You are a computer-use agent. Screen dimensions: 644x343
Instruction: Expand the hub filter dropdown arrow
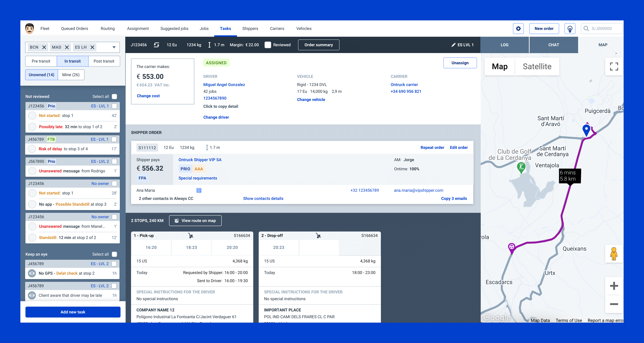pos(114,47)
